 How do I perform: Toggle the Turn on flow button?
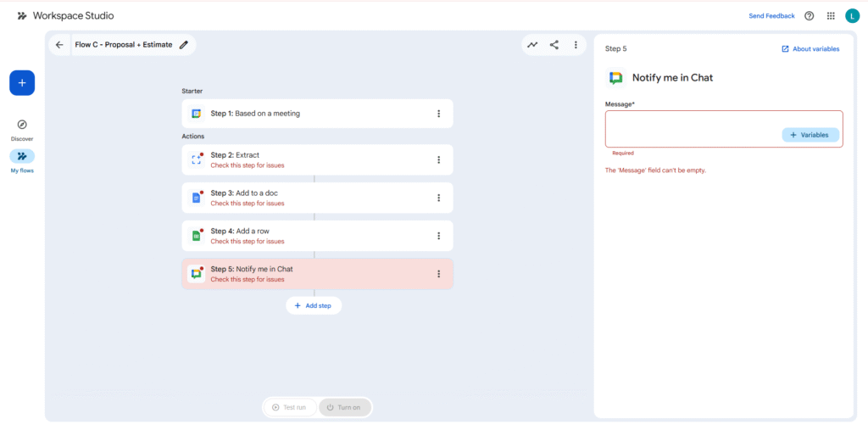(x=345, y=407)
